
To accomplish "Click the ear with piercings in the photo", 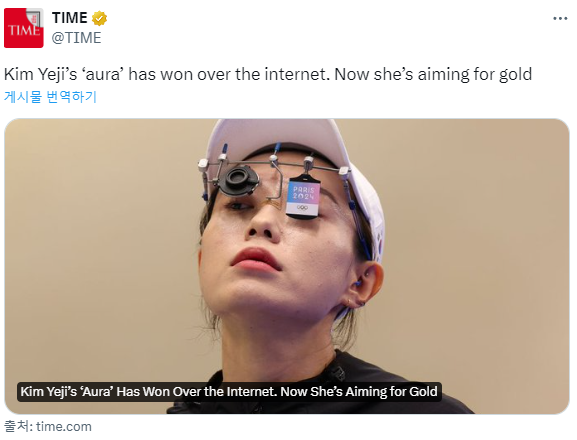I will point(361,284).
